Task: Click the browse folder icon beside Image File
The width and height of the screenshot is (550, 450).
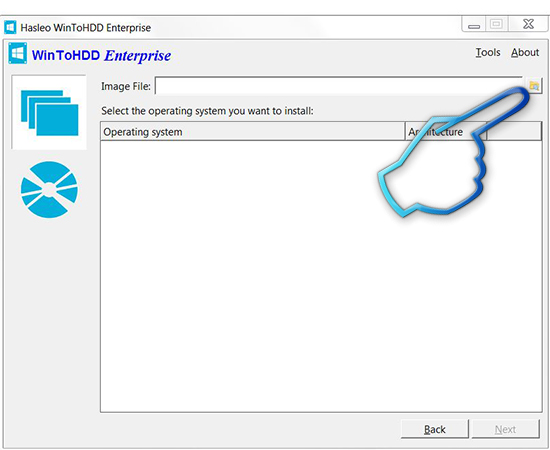Action: click(x=534, y=86)
